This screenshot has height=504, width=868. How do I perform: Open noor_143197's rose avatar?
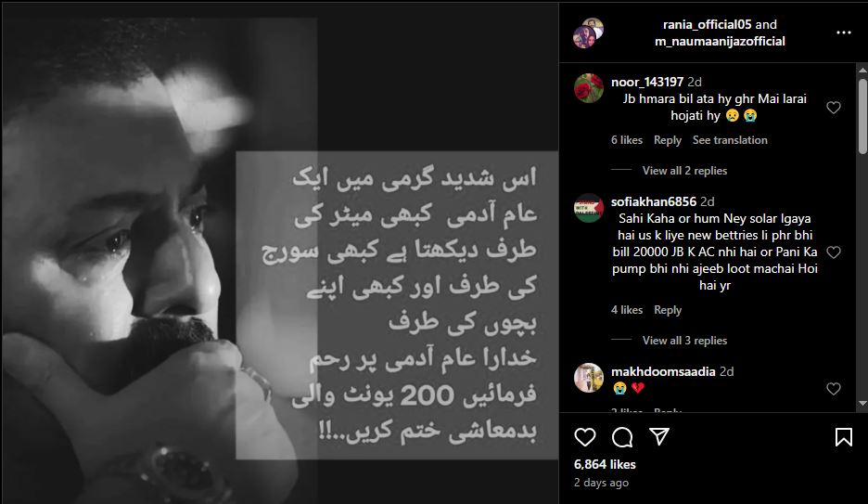click(x=589, y=88)
